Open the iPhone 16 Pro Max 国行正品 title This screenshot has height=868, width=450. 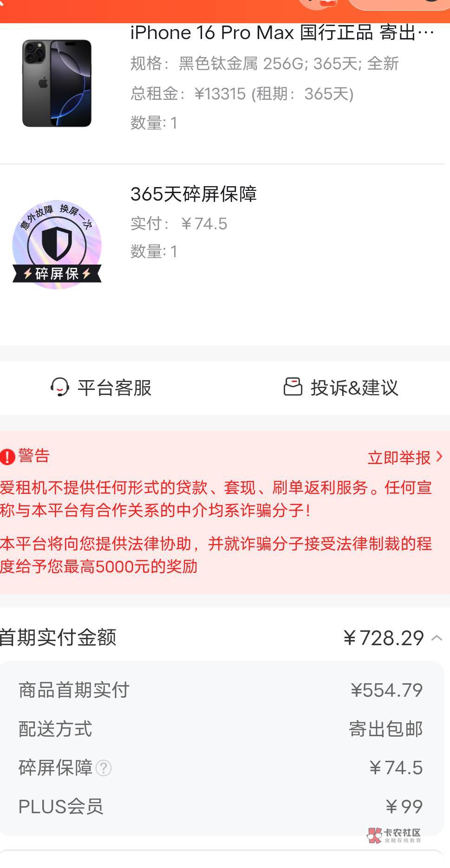click(282, 33)
